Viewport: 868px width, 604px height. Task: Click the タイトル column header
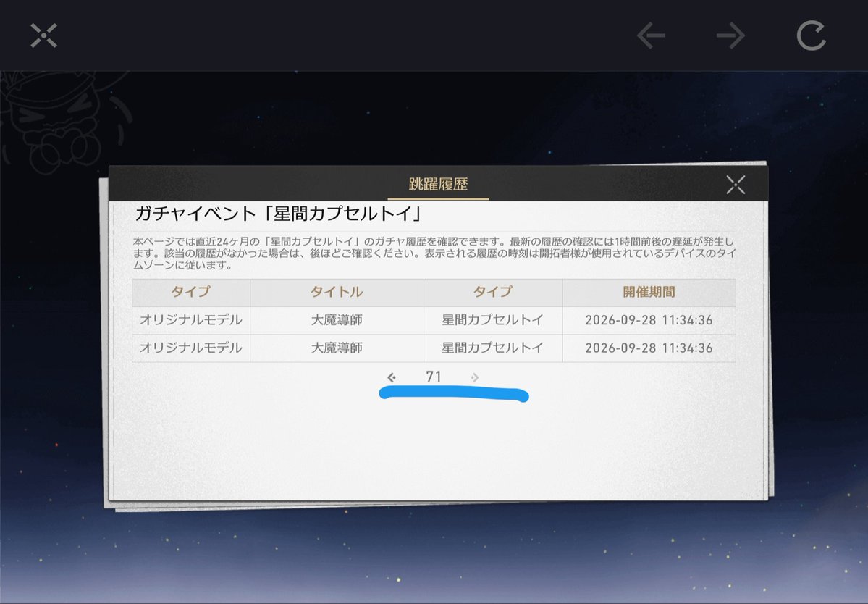(x=337, y=293)
